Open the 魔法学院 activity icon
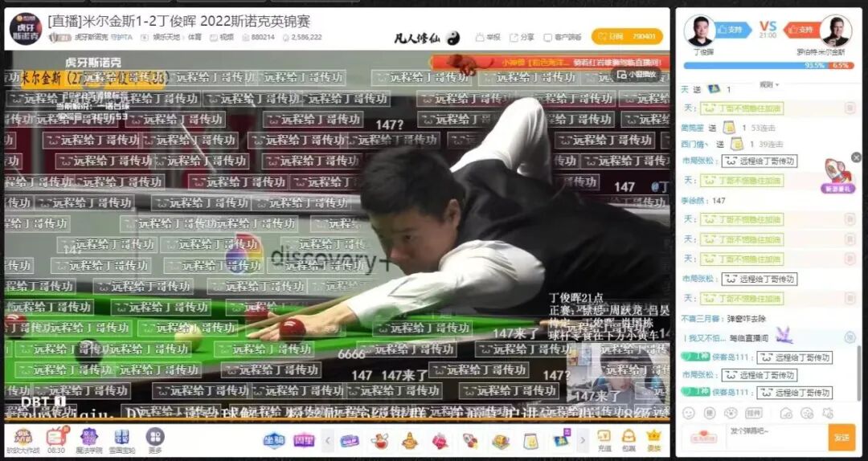868x461 pixels. [88, 440]
